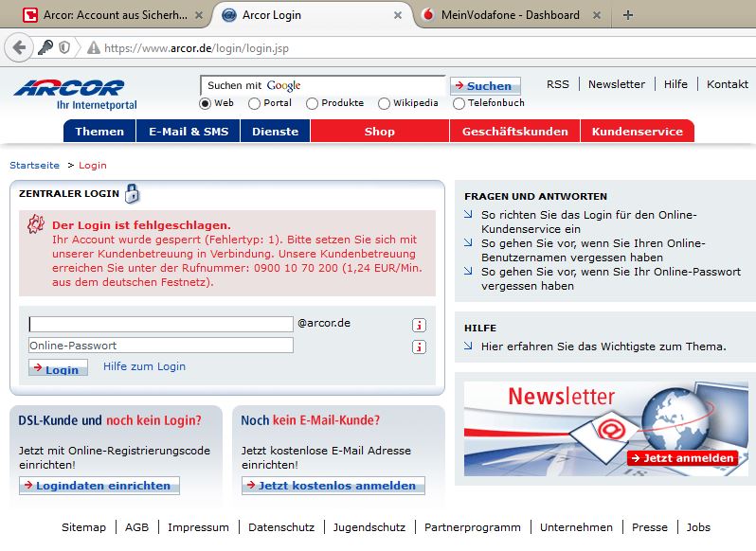The height and width of the screenshot is (551, 756).
Task: Open FAQ about forgotten Online-Passwort
Action: 610,278
